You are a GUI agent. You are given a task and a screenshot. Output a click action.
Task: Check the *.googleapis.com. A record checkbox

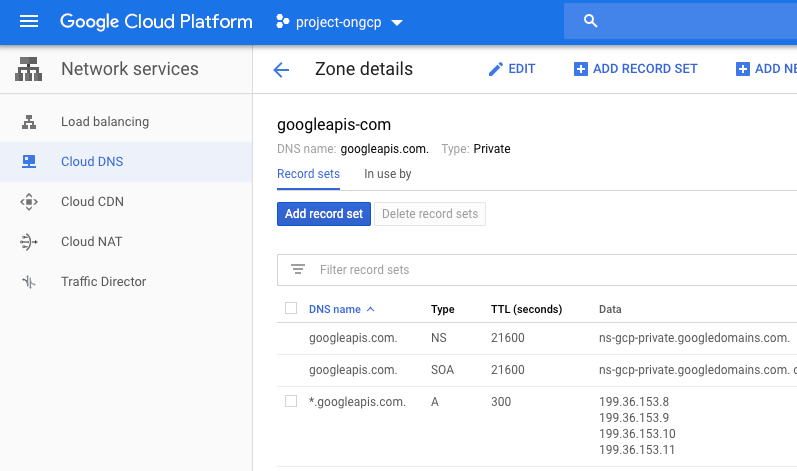[x=291, y=401]
